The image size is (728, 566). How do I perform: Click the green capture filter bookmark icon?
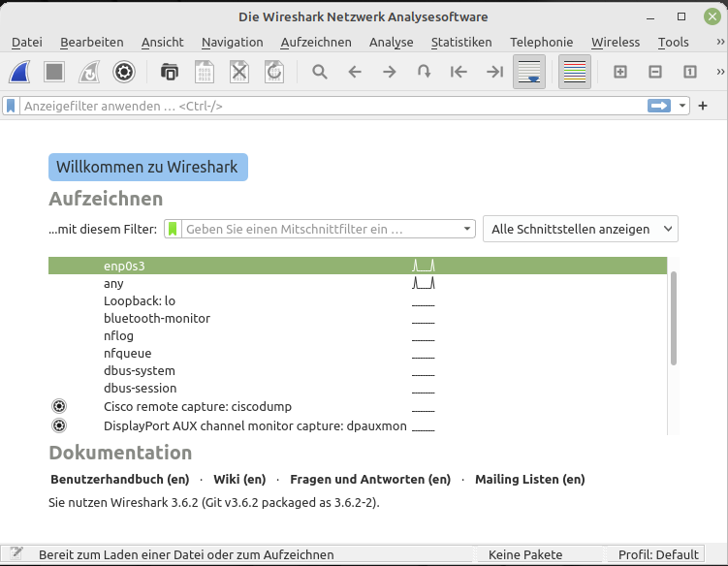(x=173, y=229)
